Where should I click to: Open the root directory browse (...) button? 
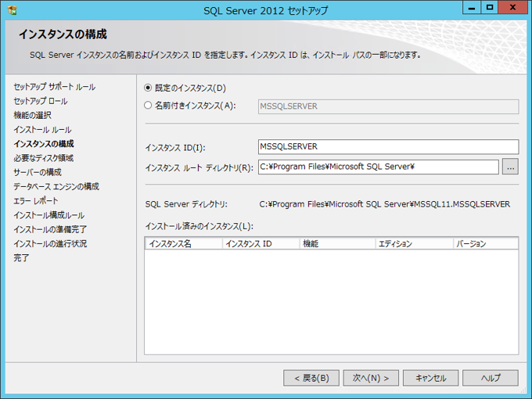point(510,167)
